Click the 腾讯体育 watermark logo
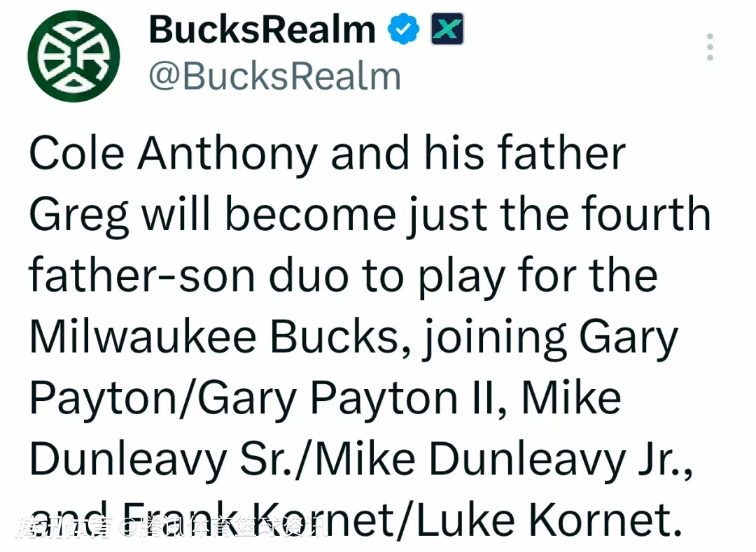This screenshot has height=552, width=756. click(64, 528)
